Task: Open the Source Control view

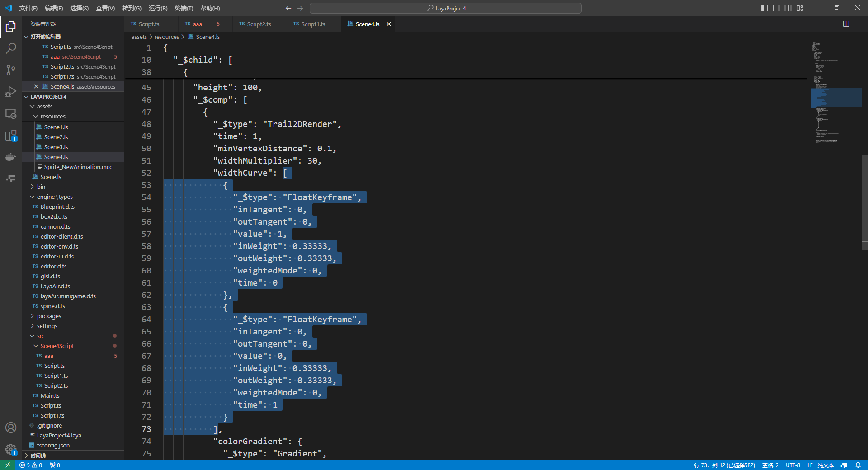Action: [x=11, y=70]
